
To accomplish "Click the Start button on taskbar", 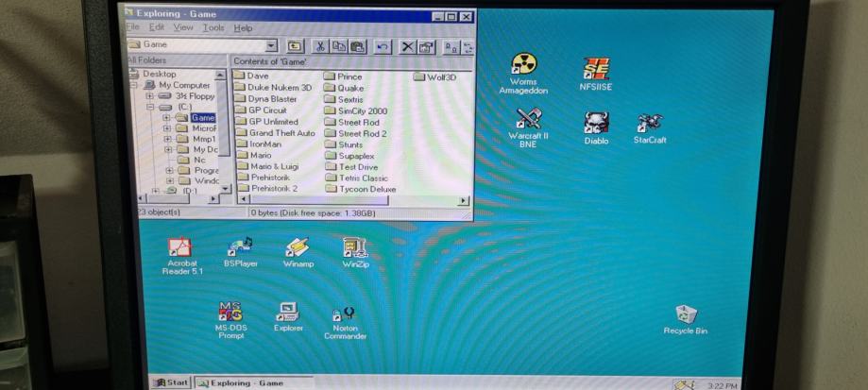I will [171, 382].
